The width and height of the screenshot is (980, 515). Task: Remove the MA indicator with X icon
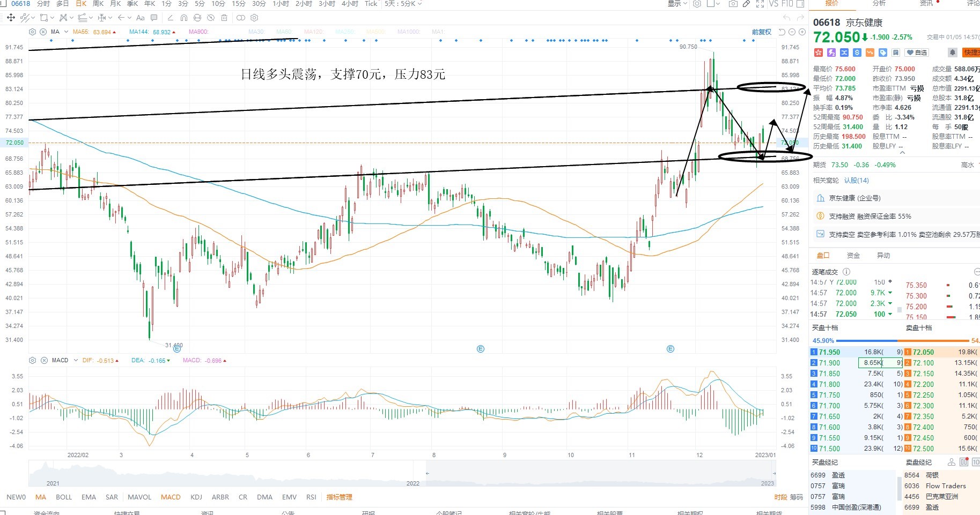(43, 32)
